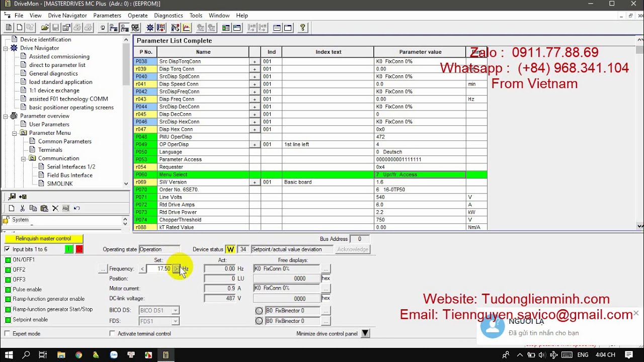Screen dimensions: 644x362
Task: Click the copy icon in edit toolbar
Action: pyautogui.click(x=33, y=208)
